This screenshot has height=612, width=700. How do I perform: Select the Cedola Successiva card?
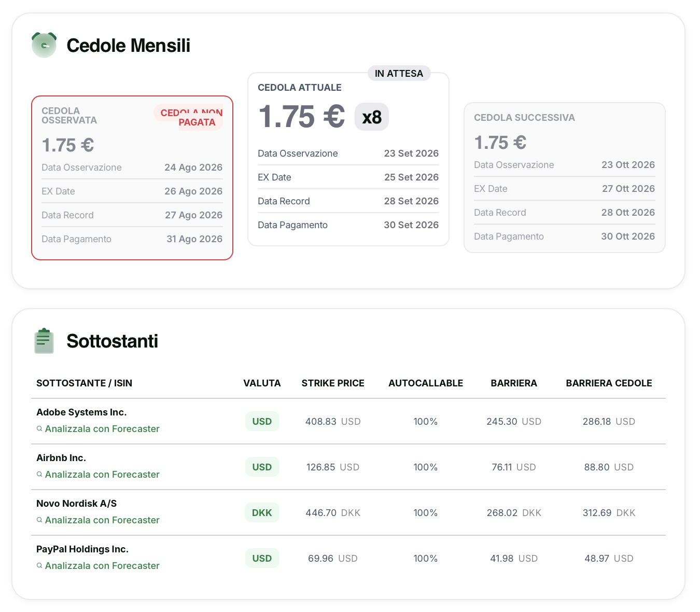565,178
